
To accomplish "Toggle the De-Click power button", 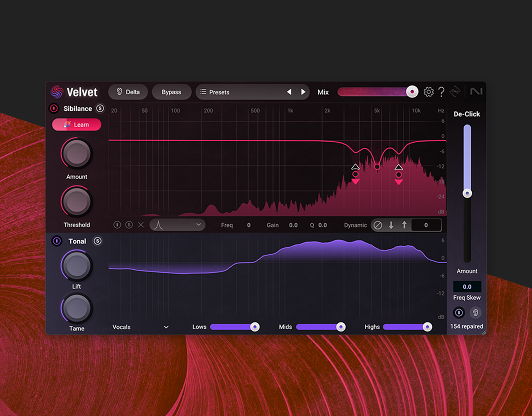I will point(459,313).
